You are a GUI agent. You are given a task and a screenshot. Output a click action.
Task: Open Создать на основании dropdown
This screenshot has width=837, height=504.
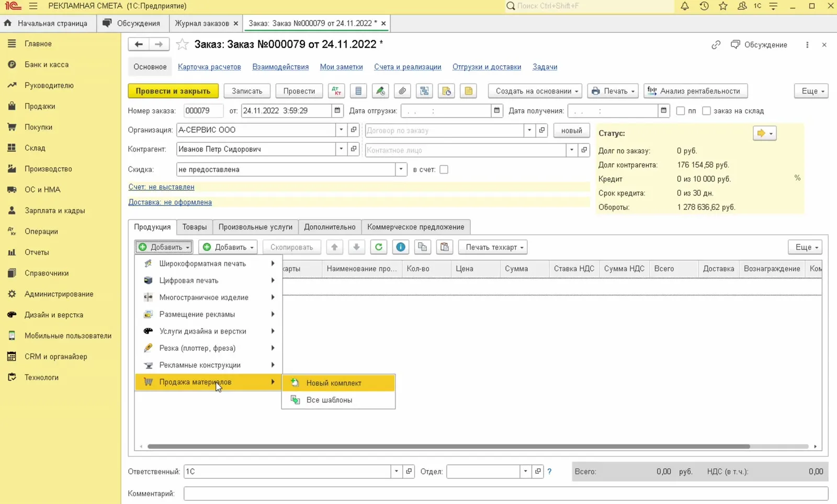pyautogui.click(x=536, y=91)
